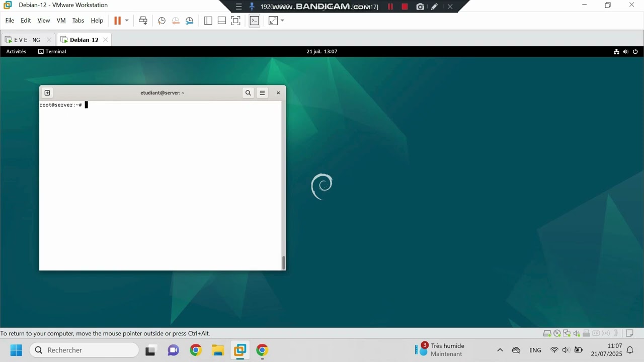The width and height of the screenshot is (644, 362).
Task: Open the View menu
Action: 44,21
